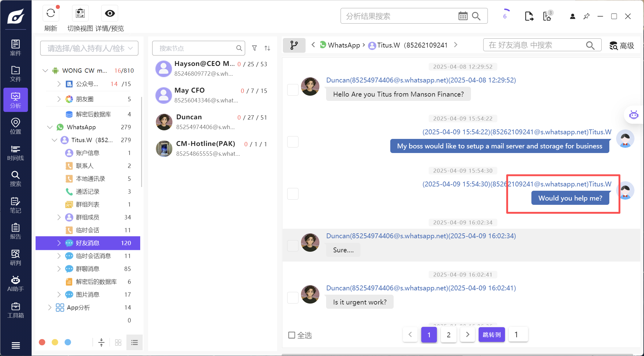The image size is (644, 356).
Task: Open the AI助手 sidebar item
Action: coord(15,283)
